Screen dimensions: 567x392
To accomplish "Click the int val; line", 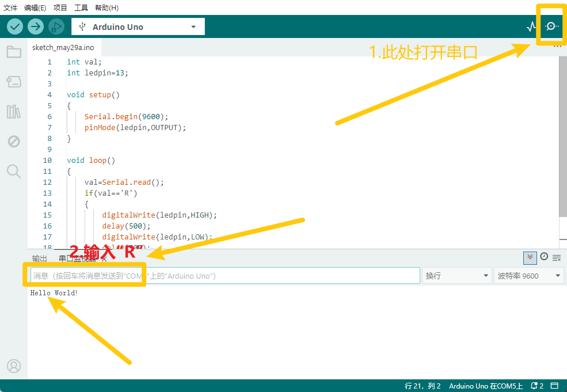I will coord(84,62).
